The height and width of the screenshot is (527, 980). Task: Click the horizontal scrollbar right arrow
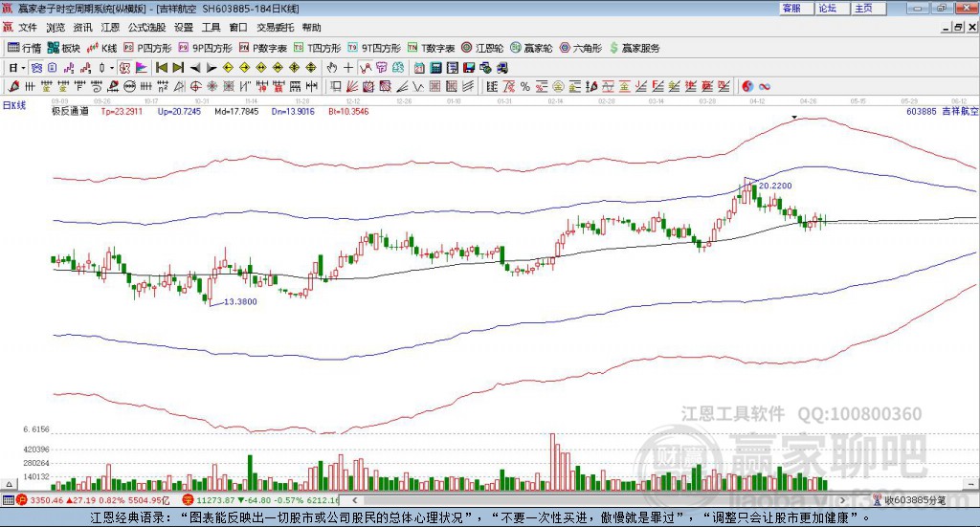click(842, 500)
